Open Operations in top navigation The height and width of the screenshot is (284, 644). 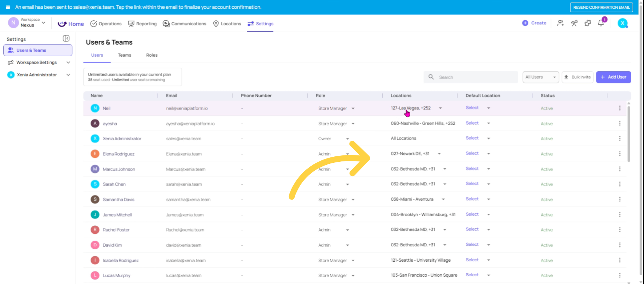point(106,24)
